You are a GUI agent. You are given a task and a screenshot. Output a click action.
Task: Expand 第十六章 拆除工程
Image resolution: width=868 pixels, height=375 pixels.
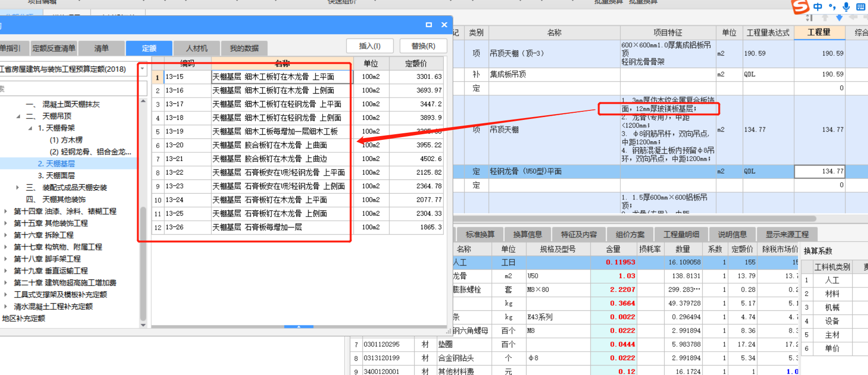pyautogui.click(x=5, y=235)
